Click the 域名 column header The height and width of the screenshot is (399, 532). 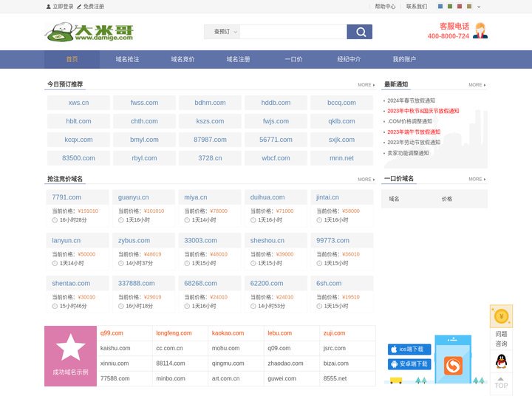pyautogui.click(x=394, y=199)
